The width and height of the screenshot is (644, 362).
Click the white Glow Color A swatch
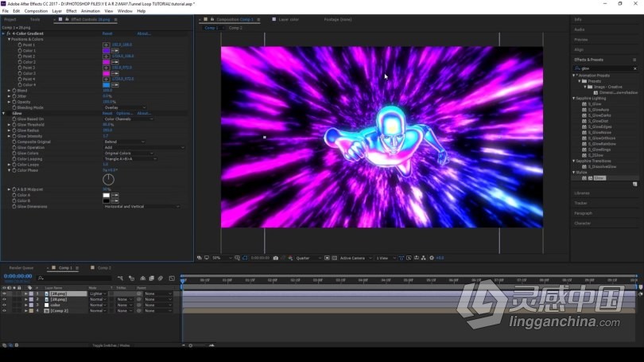[x=107, y=195]
